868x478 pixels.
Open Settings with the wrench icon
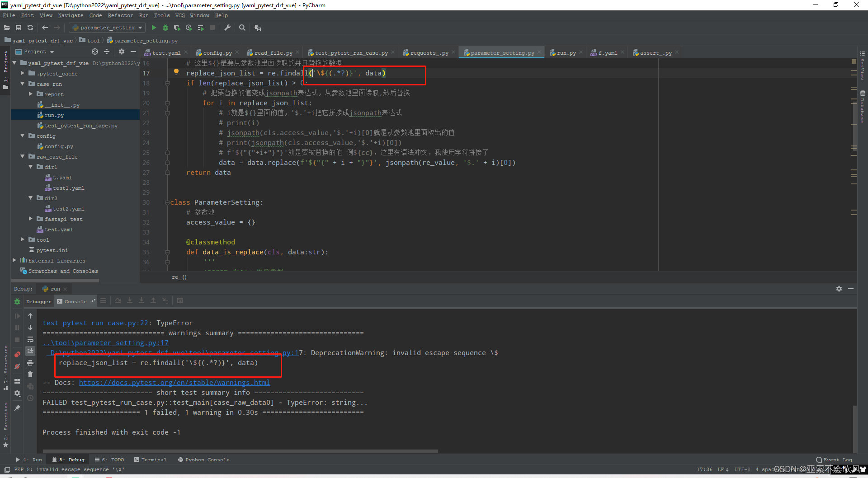tap(227, 28)
